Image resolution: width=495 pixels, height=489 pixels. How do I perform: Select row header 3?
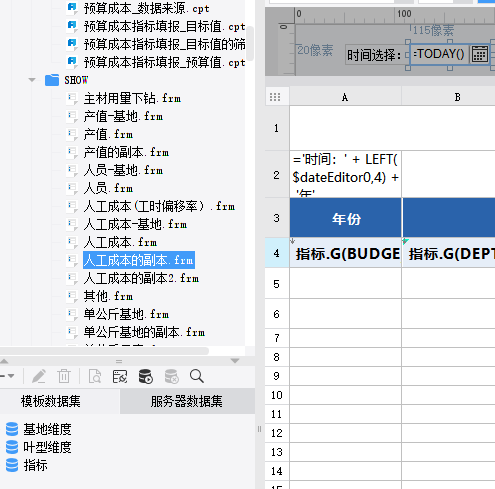[276, 218]
